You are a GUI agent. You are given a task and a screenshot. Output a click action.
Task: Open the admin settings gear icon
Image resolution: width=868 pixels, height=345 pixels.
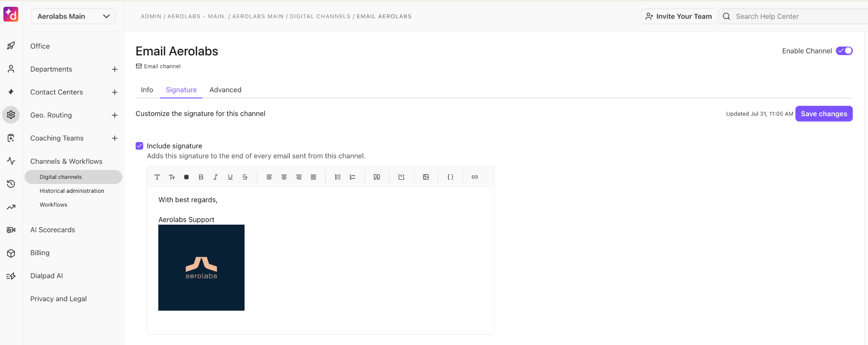[x=11, y=115]
